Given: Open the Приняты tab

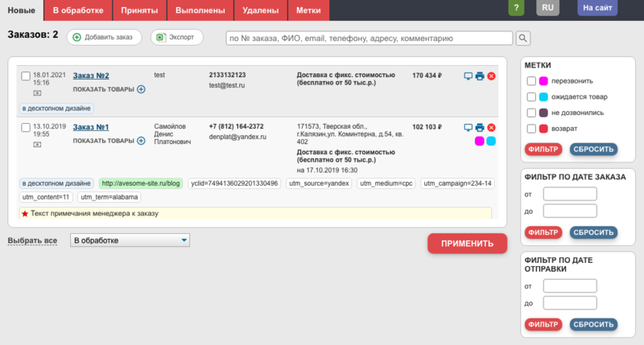Looking at the screenshot, I should [x=139, y=10].
